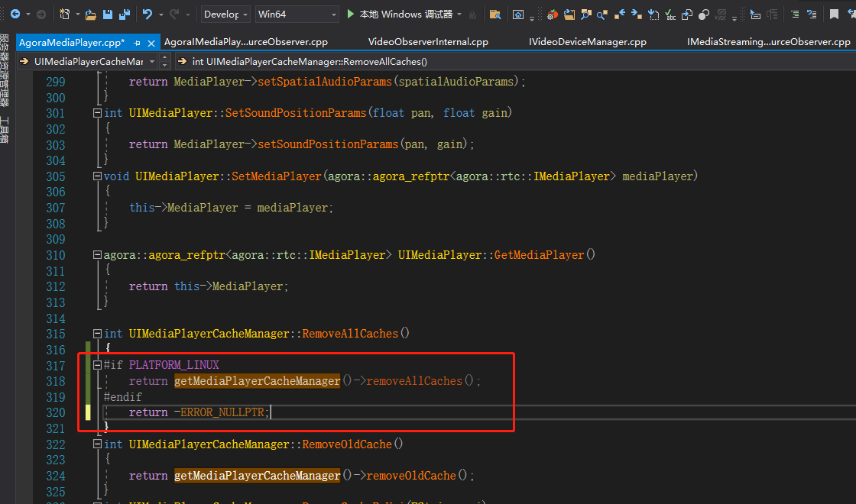Click the Redo icon
This screenshot has width=856, height=504.
pos(175,13)
